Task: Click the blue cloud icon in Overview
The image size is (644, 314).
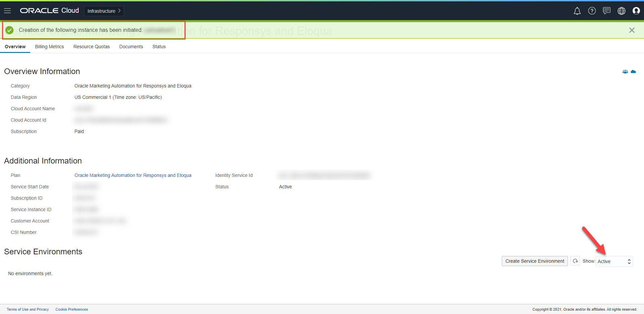Action: click(x=633, y=71)
